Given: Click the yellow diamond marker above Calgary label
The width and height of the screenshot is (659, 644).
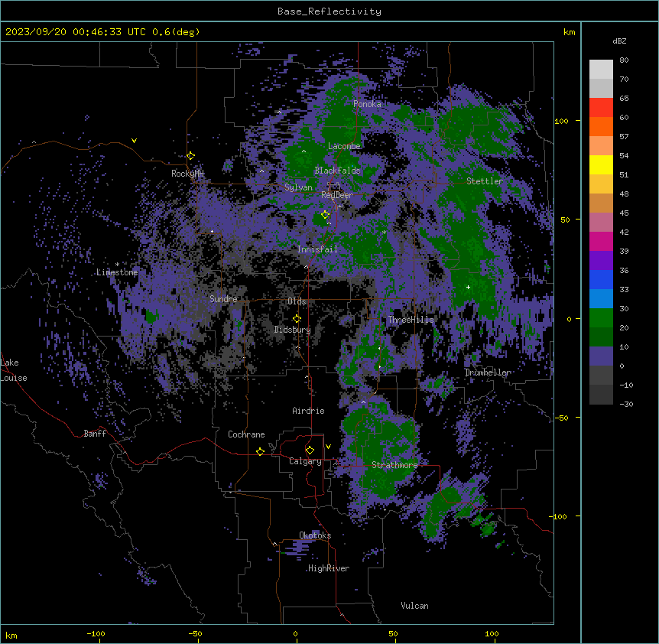Looking at the screenshot, I should coord(310,450).
